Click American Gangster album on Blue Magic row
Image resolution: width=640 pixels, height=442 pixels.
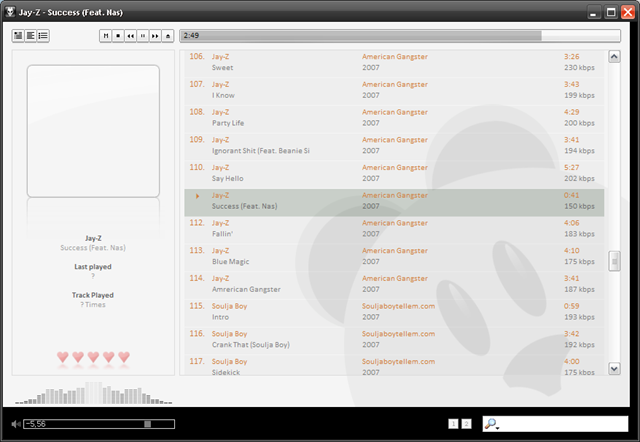[395, 251]
